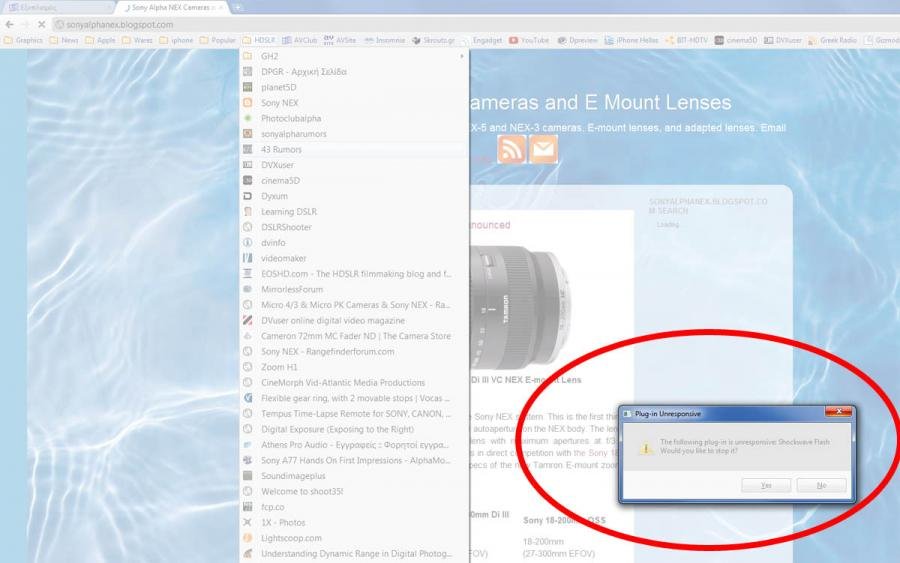Screen dimensions: 900x563
Task: Open the Popular bookmarks folder
Action: tap(217, 41)
